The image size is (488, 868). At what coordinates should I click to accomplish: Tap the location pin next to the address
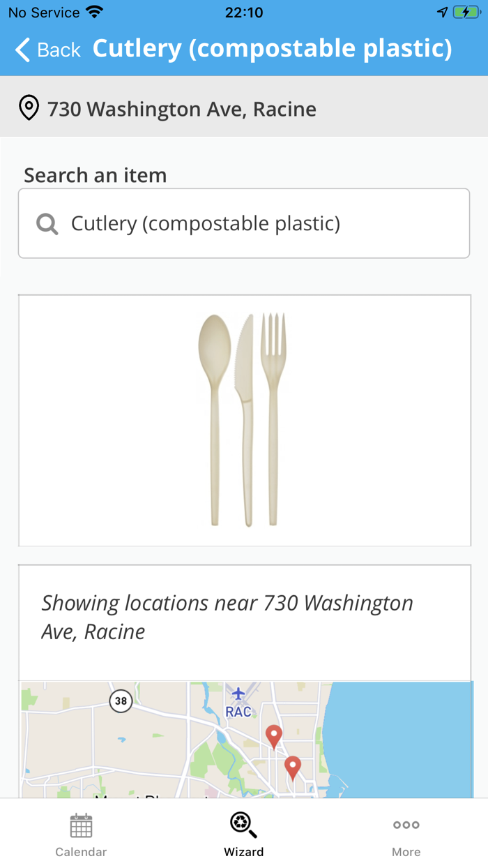29,107
